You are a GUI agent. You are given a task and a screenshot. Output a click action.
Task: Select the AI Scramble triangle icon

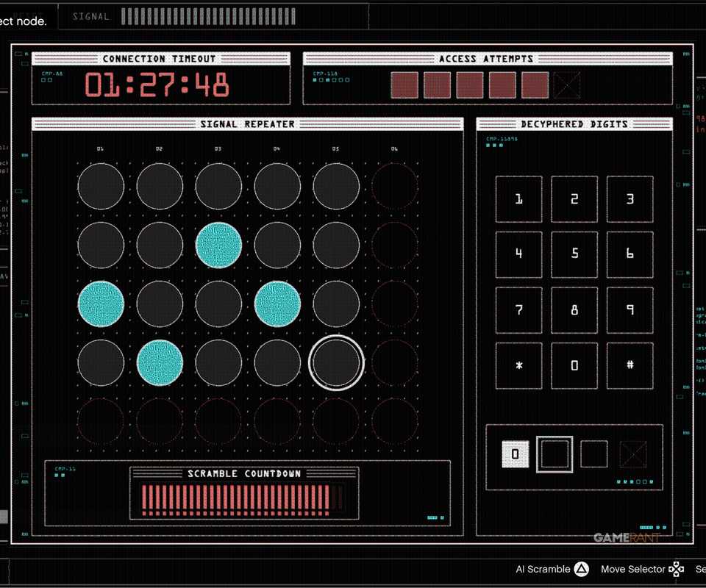click(x=581, y=569)
